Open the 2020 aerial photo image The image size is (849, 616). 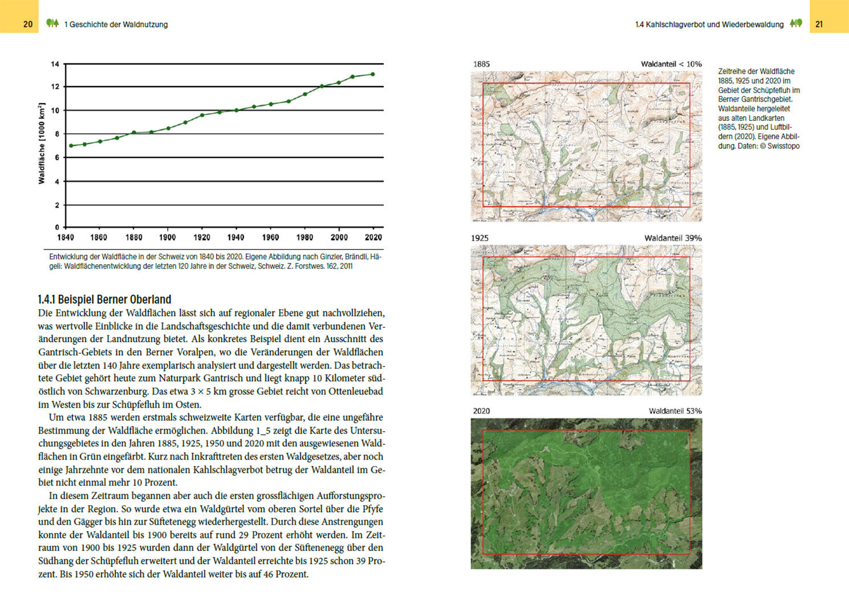[586, 493]
